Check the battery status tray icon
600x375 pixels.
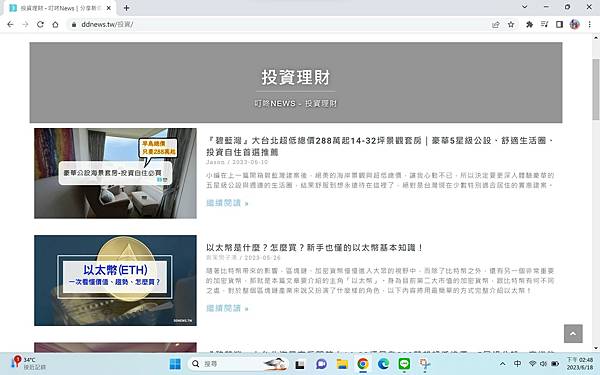(x=555, y=364)
